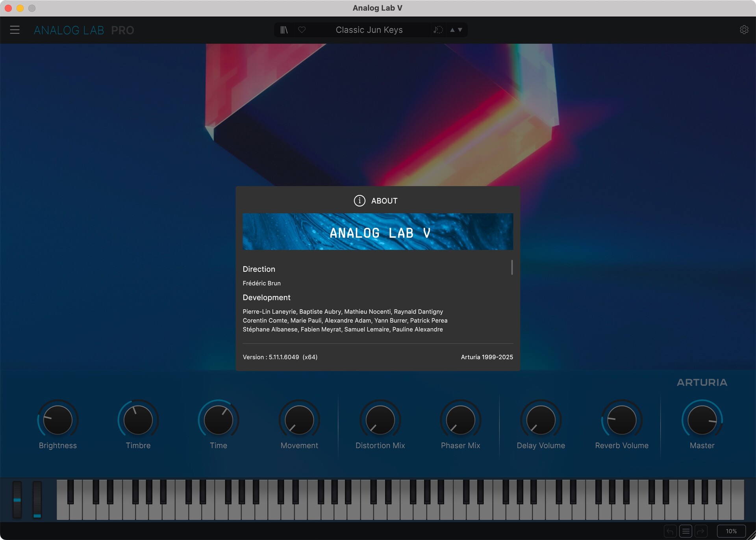Click the version number text
756x540 pixels.
280,357
